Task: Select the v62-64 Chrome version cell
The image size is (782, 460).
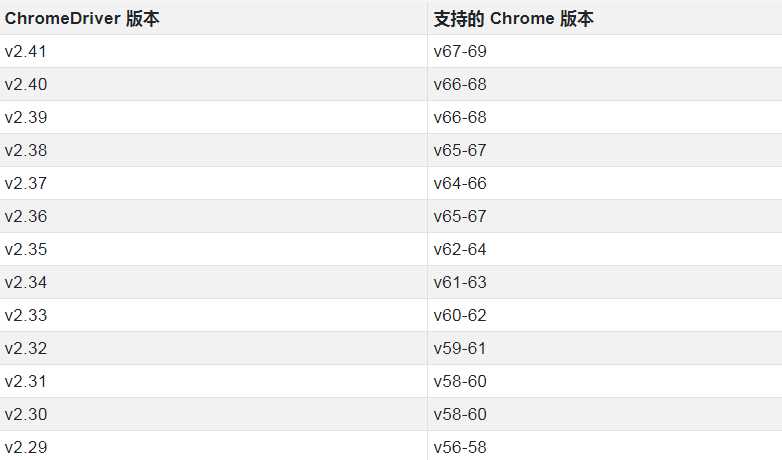Action: coord(604,249)
